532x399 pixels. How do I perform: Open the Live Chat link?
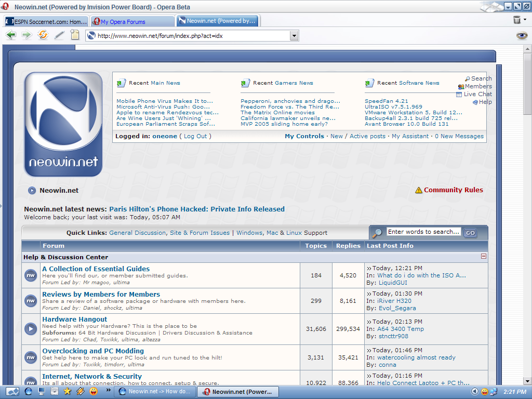474,94
